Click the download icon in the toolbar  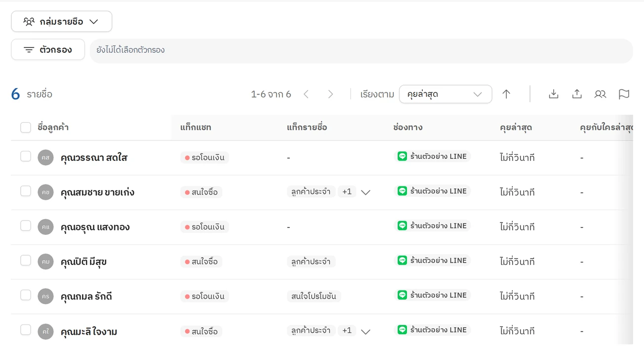click(554, 94)
